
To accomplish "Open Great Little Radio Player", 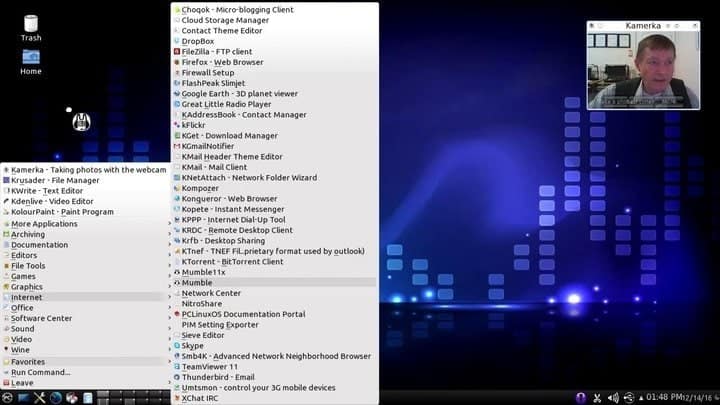I will click(275, 104).
